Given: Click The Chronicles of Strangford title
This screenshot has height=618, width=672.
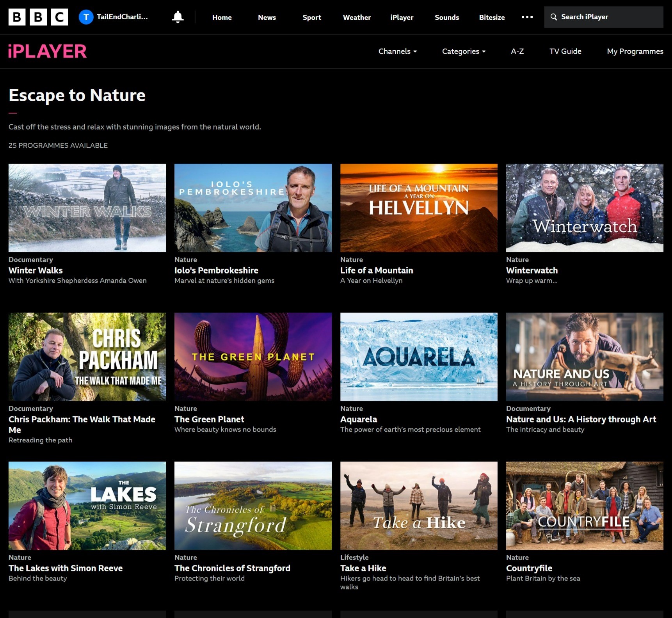Looking at the screenshot, I should (x=232, y=568).
